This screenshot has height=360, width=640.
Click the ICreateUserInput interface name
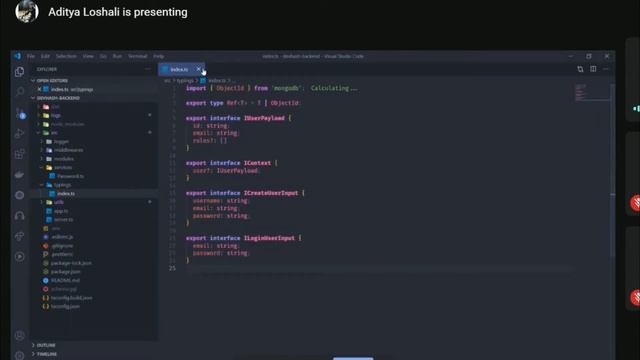click(271, 193)
